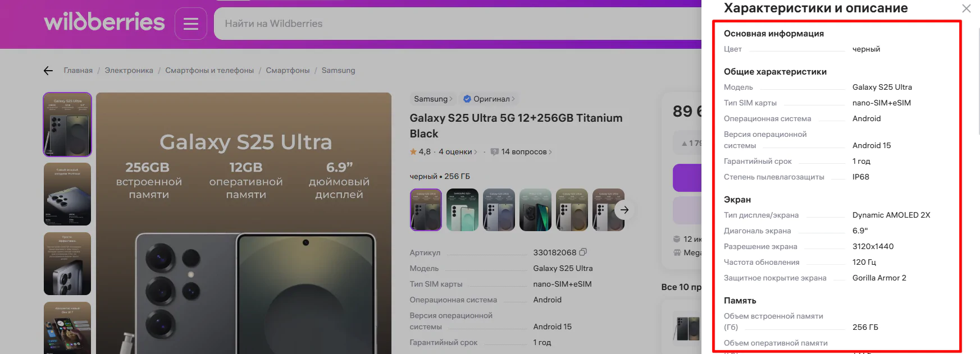Select the first black color variant thumbnail

[x=426, y=210]
